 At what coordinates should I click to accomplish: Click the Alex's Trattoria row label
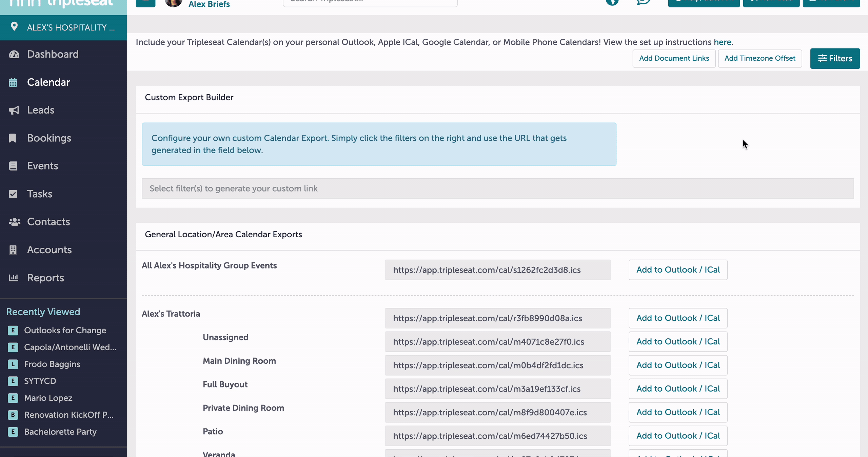[x=171, y=314]
